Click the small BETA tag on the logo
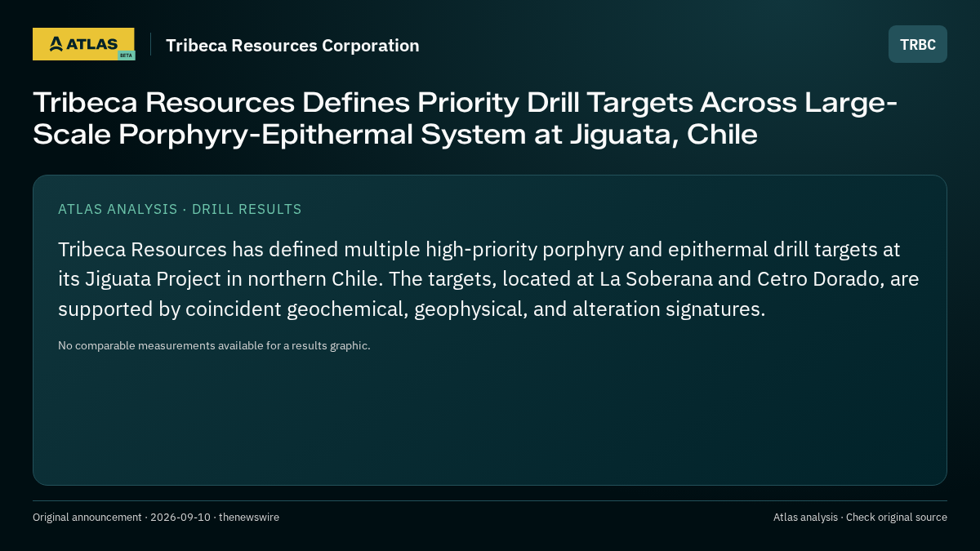 click(126, 56)
